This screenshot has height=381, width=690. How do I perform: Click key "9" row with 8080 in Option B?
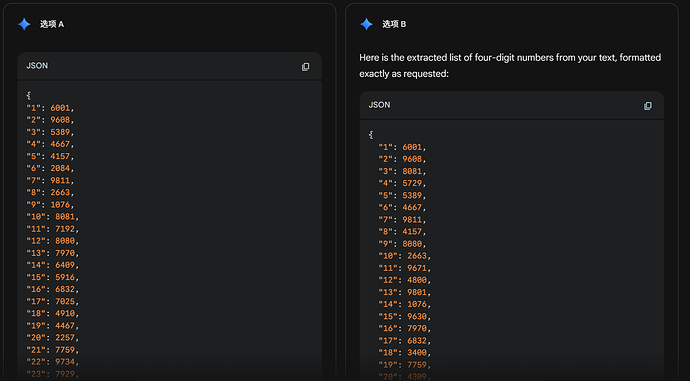coord(402,244)
